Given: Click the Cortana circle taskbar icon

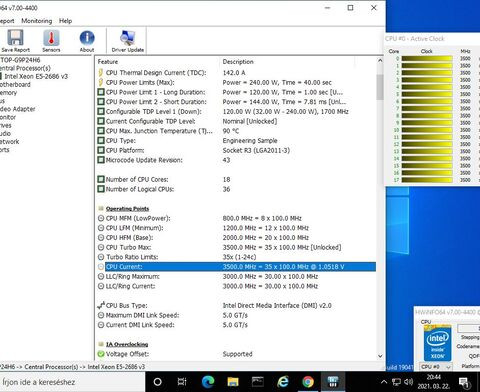Looking at the screenshot, I should pos(157,382).
